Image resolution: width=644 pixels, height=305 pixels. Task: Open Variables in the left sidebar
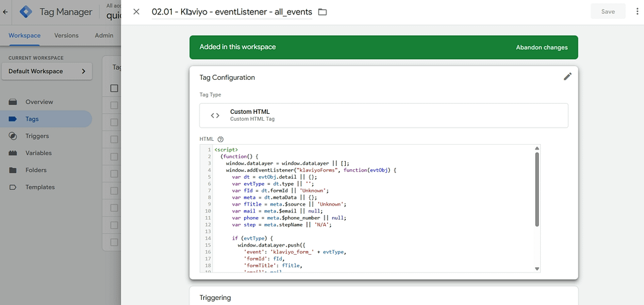[x=38, y=153]
